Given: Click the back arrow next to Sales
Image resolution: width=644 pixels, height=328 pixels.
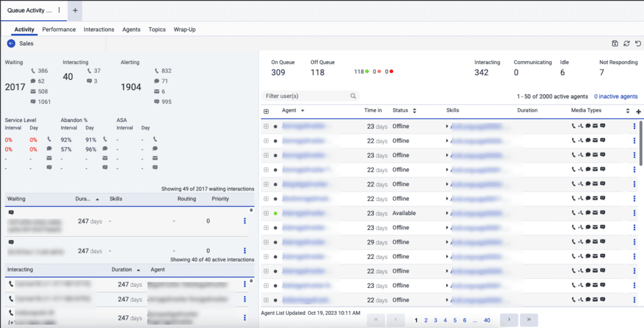Looking at the screenshot, I should pos(11,43).
